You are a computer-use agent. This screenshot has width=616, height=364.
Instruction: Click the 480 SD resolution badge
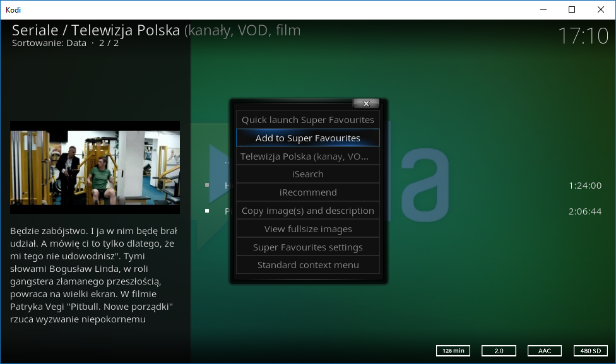[591, 351]
